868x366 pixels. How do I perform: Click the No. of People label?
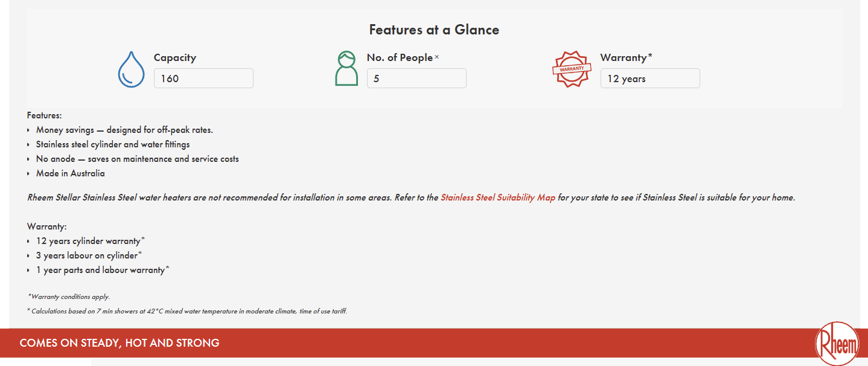pyautogui.click(x=400, y=58)
